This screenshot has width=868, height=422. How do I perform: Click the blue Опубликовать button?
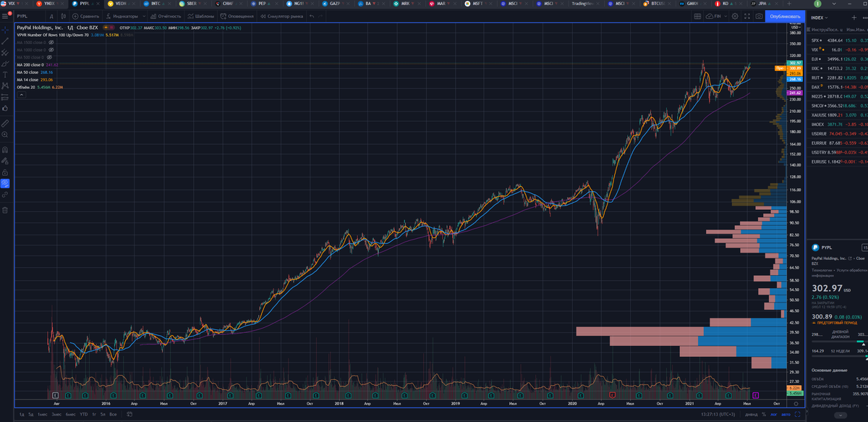785,15
